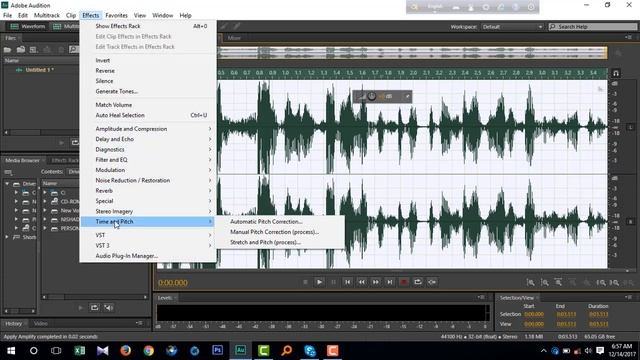The image size is (640, 360).
Task: Click the pin icon on the HUD
Action: pos(407,96)
